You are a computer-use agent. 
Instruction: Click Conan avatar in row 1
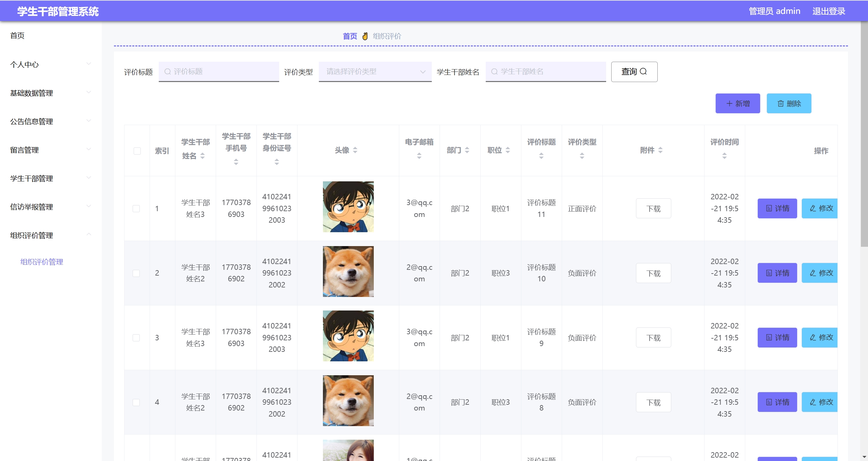coord(348,207)
